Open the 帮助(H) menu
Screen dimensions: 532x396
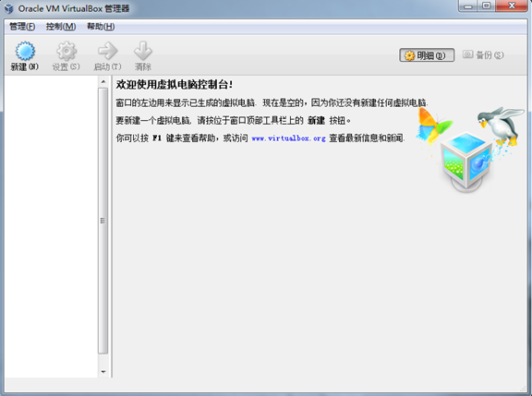click(101, 27)
